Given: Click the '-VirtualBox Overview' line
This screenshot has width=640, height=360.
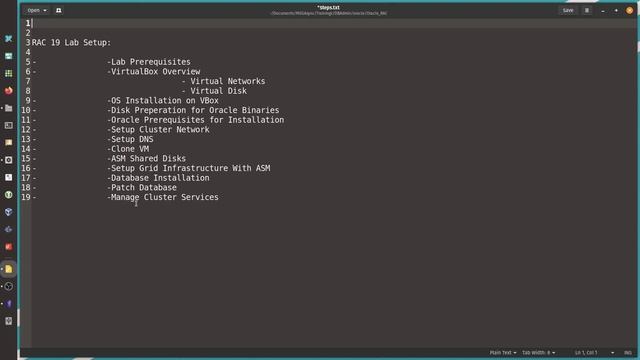Looking at the screenshot, I should pyautogui.click(x=153, y=71).
